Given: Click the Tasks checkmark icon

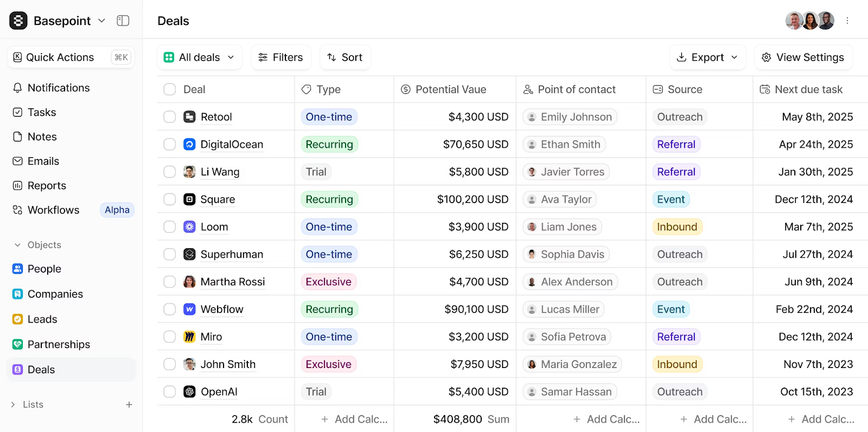Looking at the screenshot, I should [x=18, y=112].
